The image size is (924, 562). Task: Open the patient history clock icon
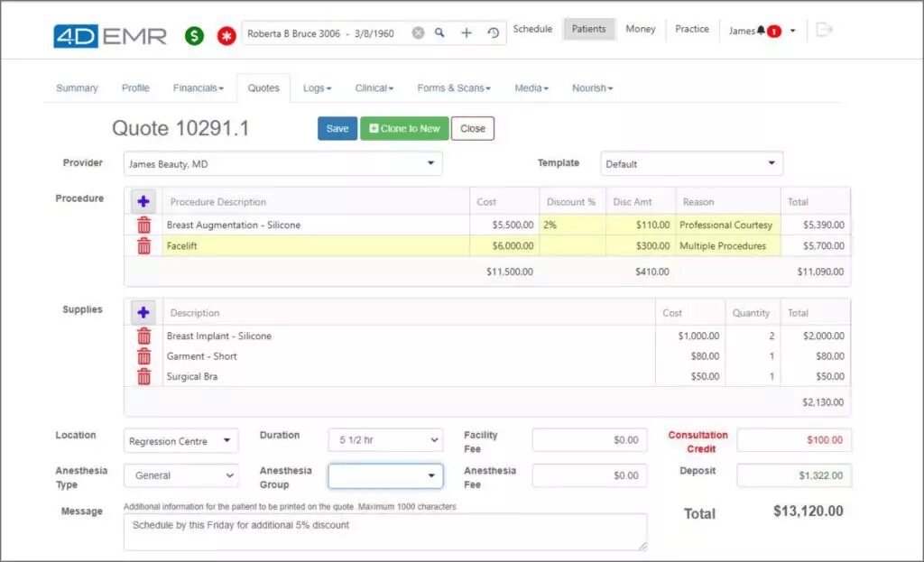point(493,33)
